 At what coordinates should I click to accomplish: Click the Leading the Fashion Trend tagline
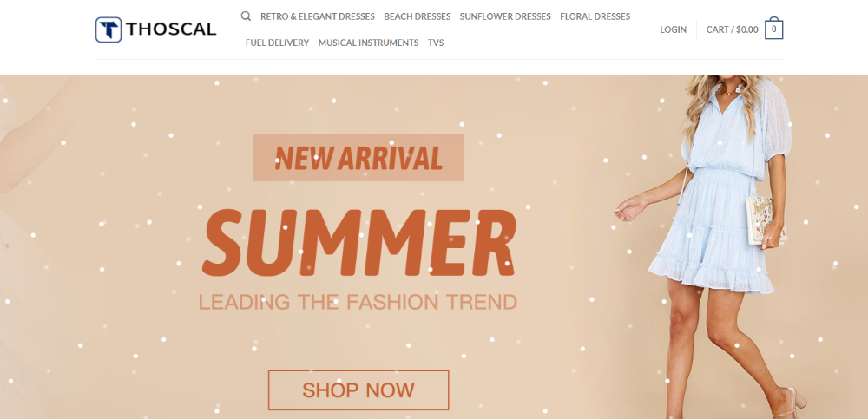pos(358,302)
